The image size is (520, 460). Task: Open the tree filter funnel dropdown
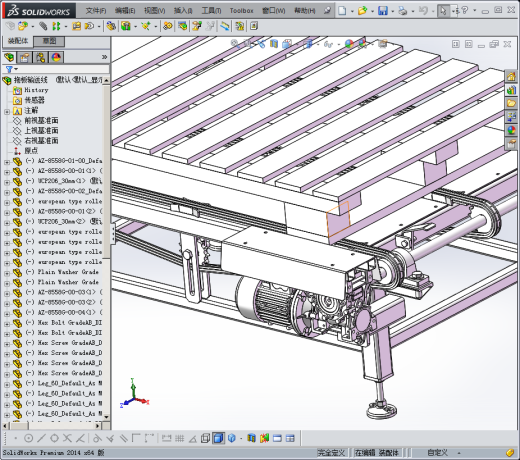11,69
